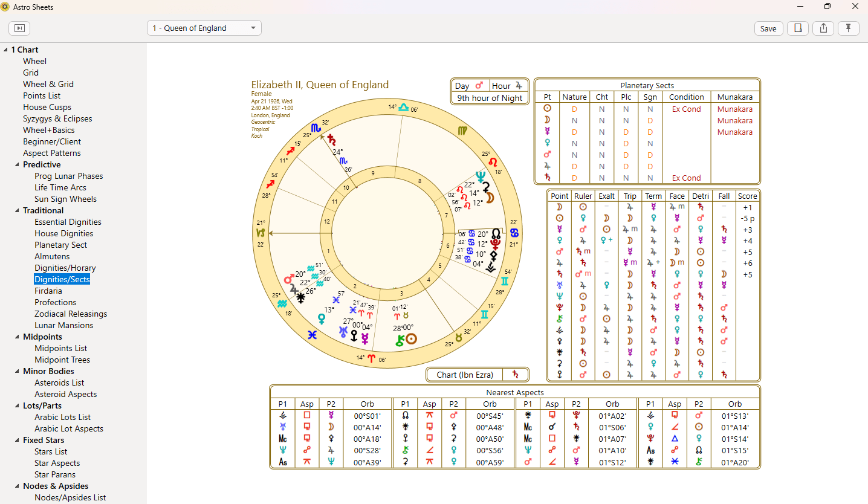
Task: Select Syzygys & Eclipses sheet
Action: [x=57, y=118]
